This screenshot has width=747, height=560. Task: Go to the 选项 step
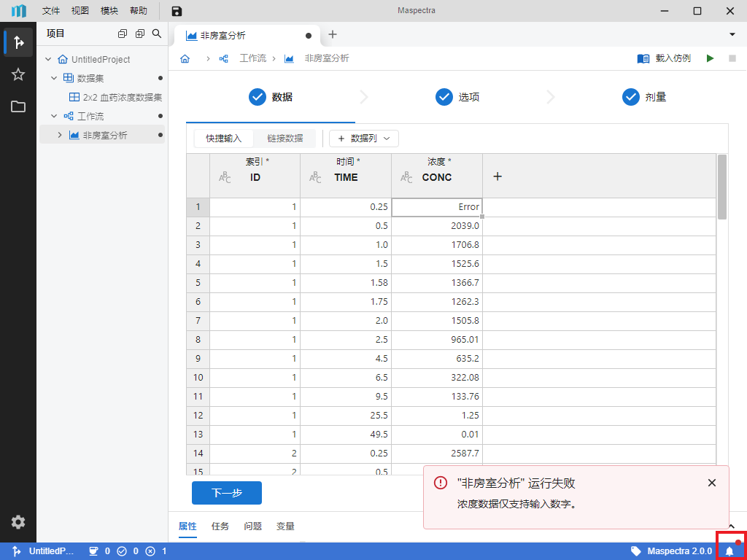(x=457, y=97)
